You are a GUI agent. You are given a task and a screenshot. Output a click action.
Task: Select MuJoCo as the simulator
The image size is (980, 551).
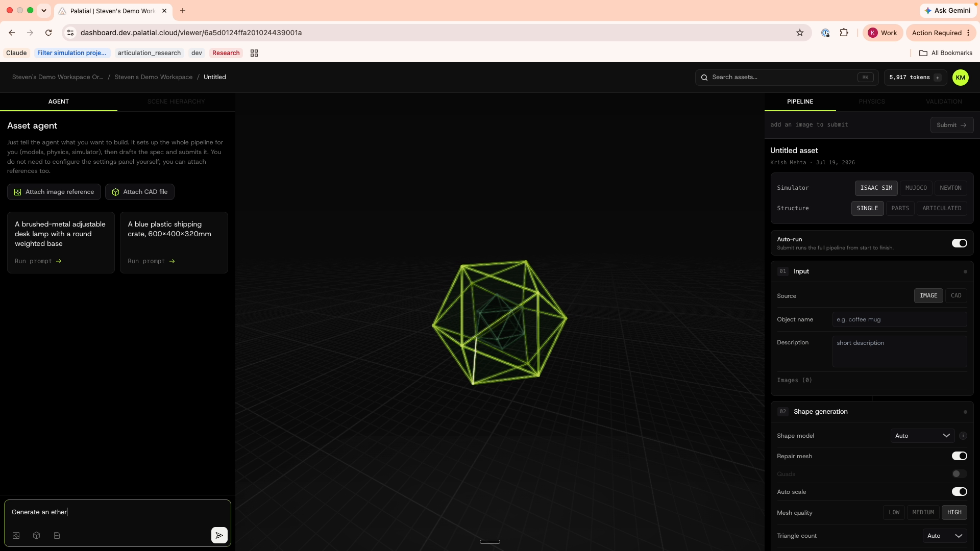click(916, 188)
